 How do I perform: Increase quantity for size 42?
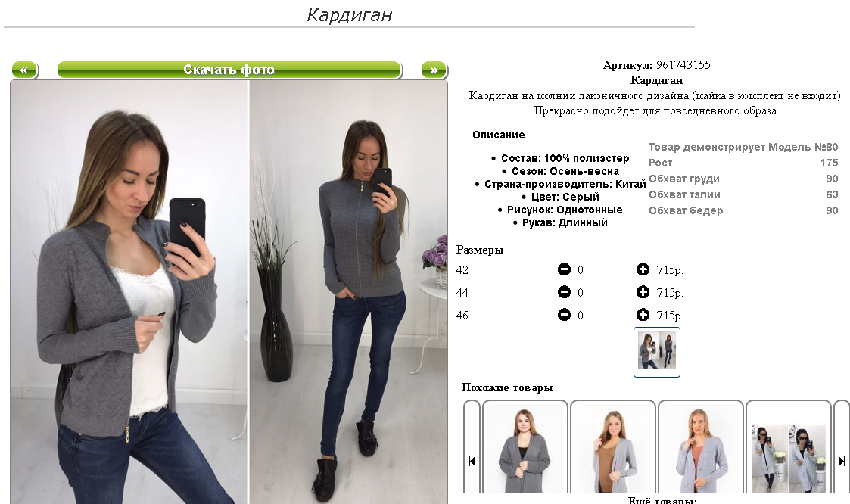click(x=643, y=269)
